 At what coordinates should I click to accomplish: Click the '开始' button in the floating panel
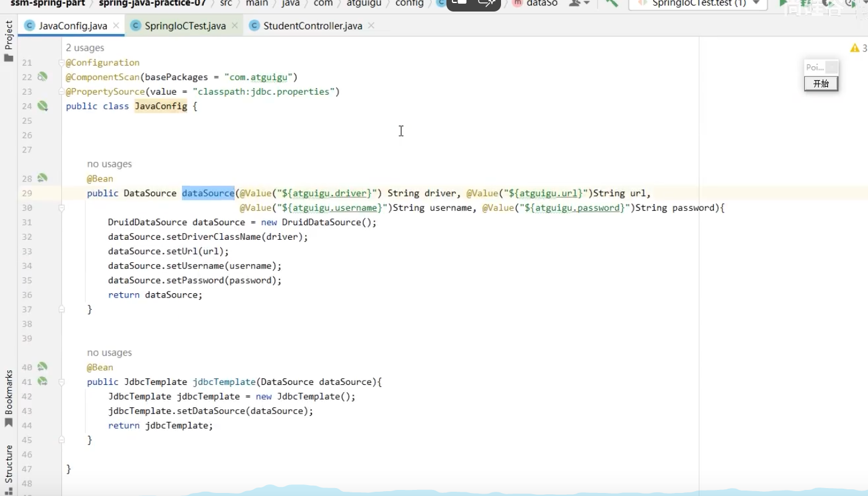821,84
